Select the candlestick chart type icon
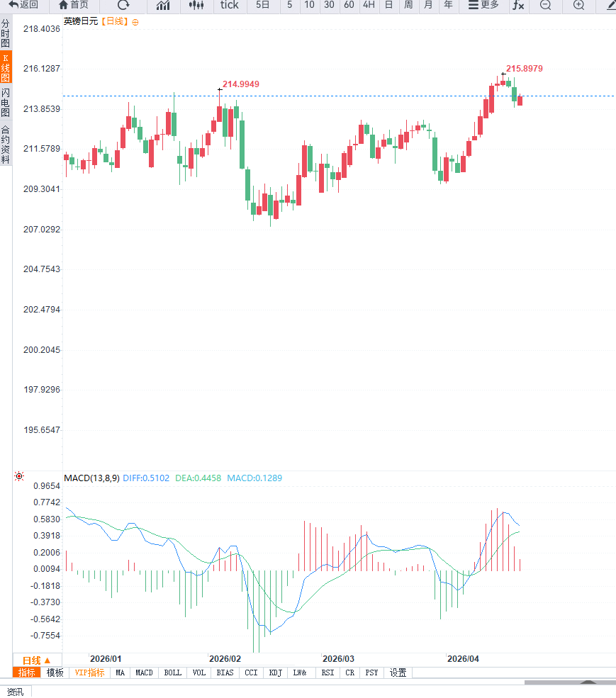Image resolution: width=616 pixels, height=698 pixels. point(196,5)
